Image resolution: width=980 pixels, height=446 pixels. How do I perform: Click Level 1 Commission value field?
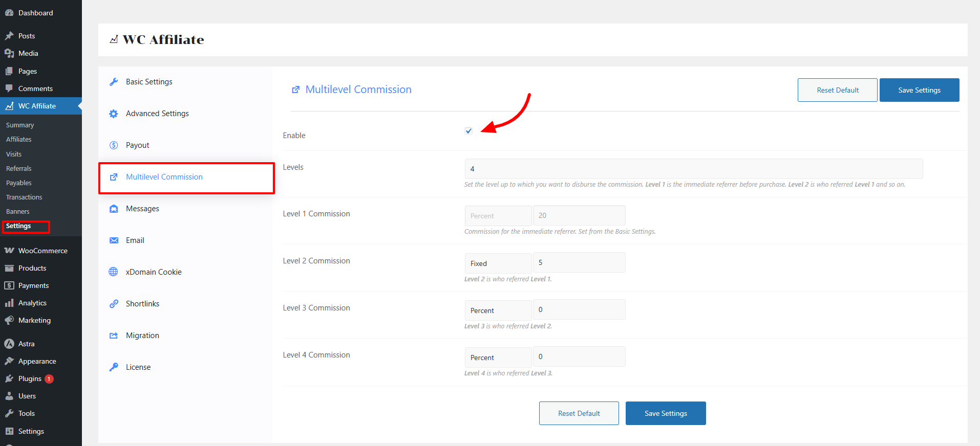579,215
